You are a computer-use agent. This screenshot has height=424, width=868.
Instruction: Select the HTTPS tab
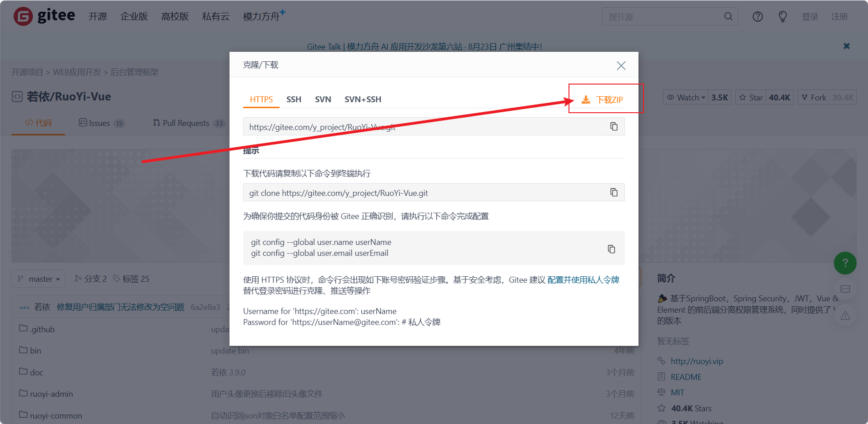(261, 100)
